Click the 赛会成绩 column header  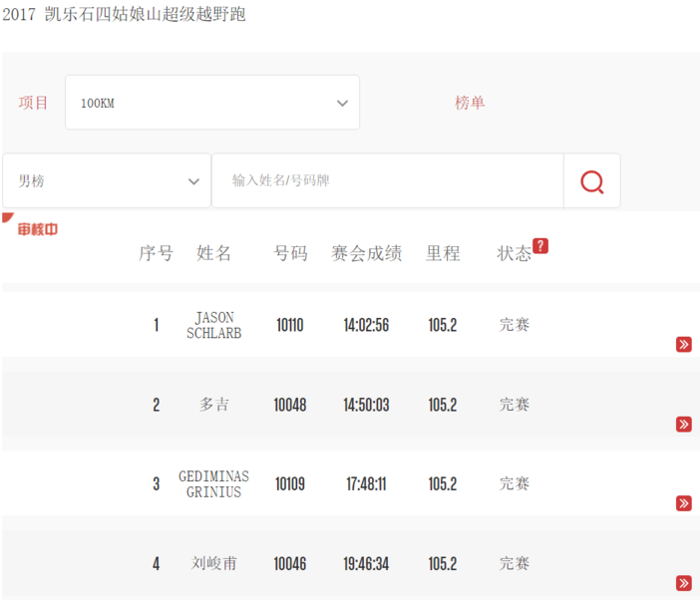pyautogui.click(x=366, y=253)
